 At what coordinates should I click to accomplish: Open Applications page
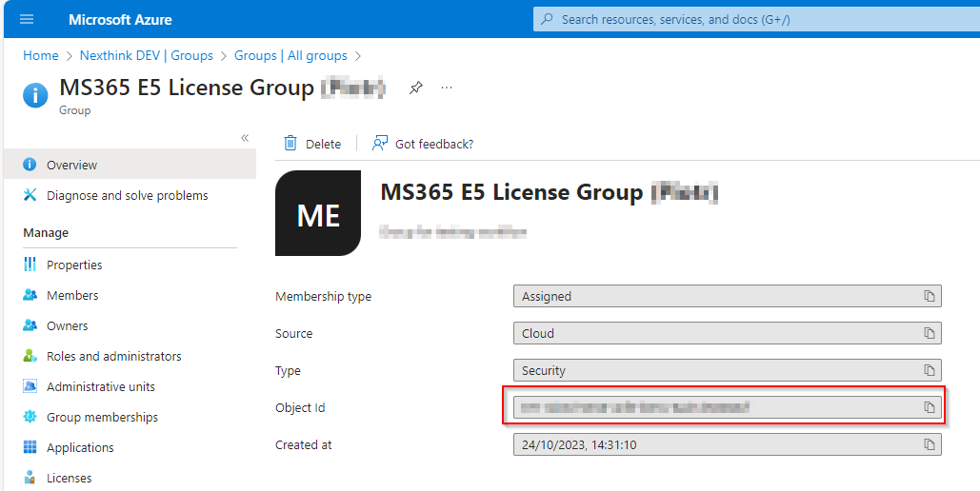point(80,447)
